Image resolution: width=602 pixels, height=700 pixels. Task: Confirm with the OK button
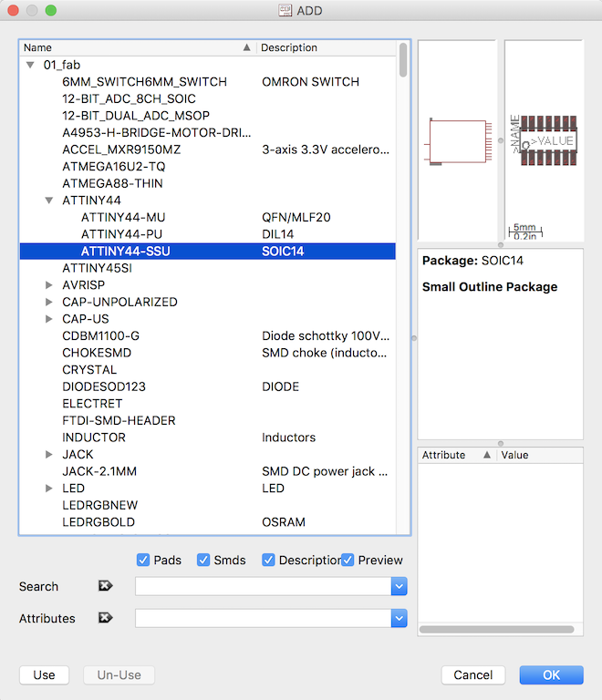[x=552, y=675]
